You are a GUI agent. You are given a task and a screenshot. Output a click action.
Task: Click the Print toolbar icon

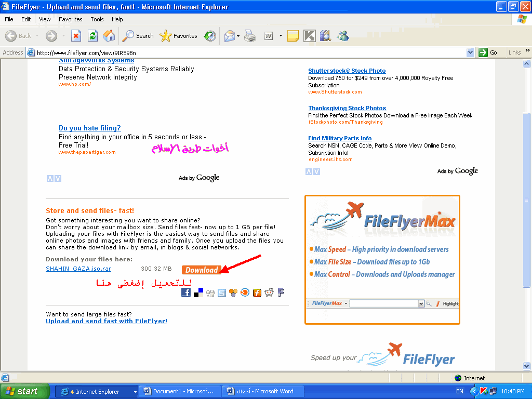[x=250, y=36]
